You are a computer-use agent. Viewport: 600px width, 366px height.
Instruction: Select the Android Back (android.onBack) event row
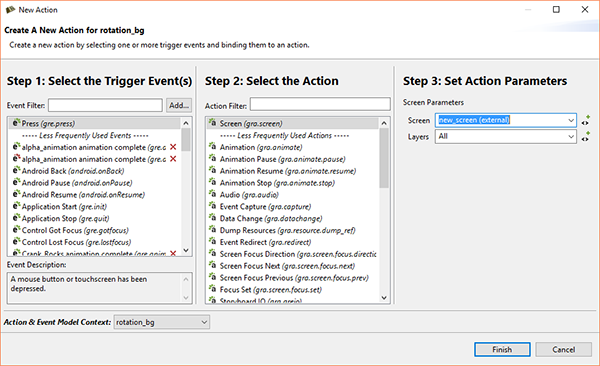[x=94, y=171]
